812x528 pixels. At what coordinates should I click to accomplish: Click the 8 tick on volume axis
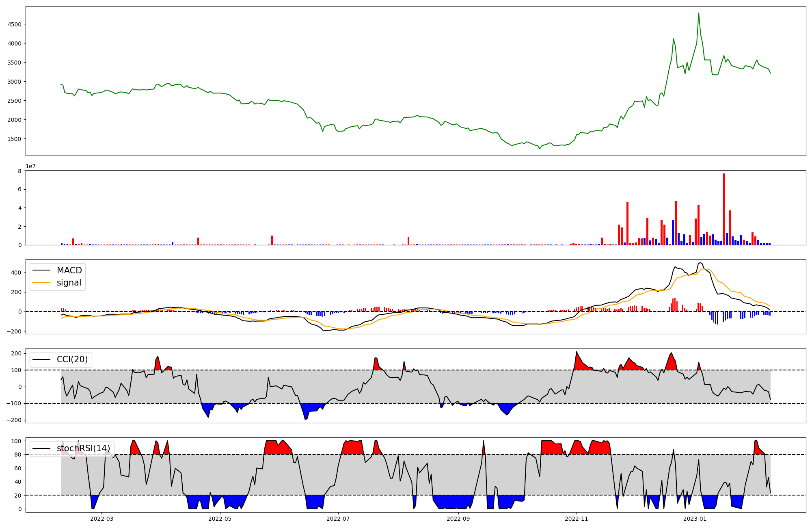[19, 171]
